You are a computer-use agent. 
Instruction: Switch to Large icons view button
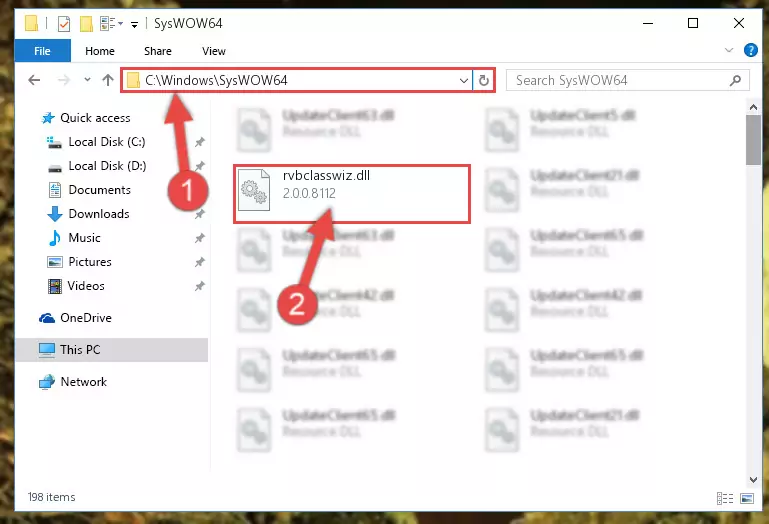[747, 498]
